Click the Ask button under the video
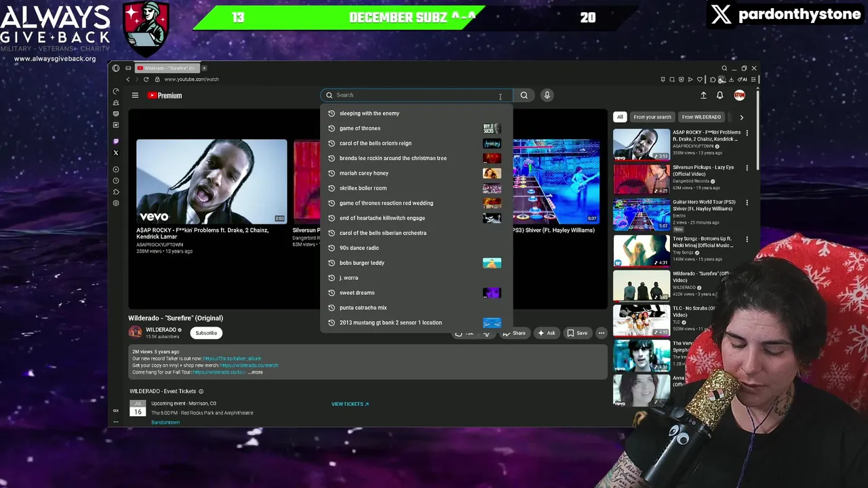 click(x=547, y=333)
